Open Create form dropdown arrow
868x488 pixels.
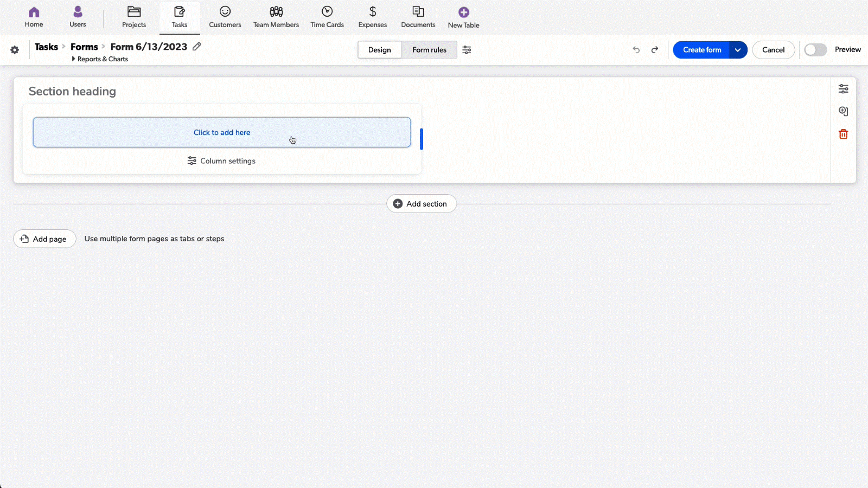coord(738,50)
